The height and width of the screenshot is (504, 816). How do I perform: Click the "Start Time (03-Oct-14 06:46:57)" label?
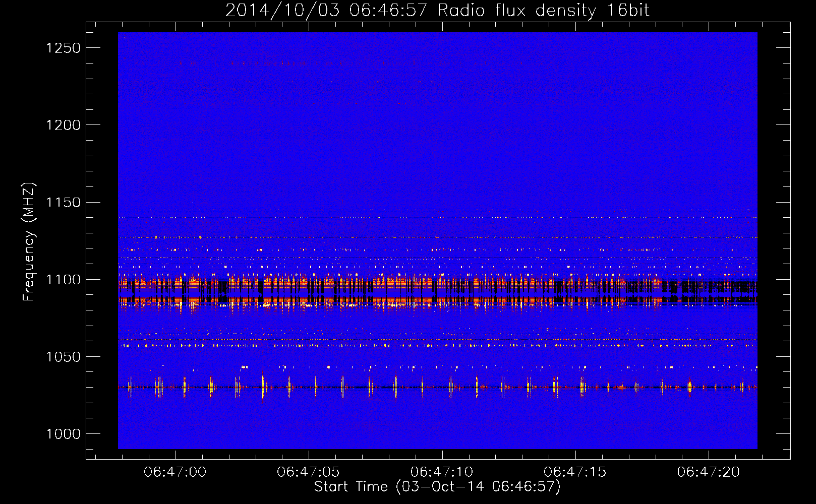pos(437,487)
